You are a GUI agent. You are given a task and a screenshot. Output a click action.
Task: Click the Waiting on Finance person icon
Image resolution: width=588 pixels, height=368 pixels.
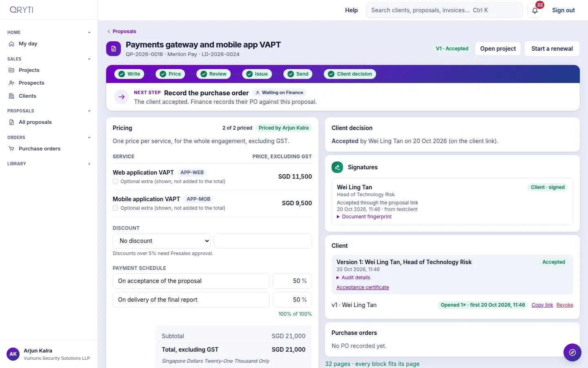pyautogui.click(x=257, y=93)
